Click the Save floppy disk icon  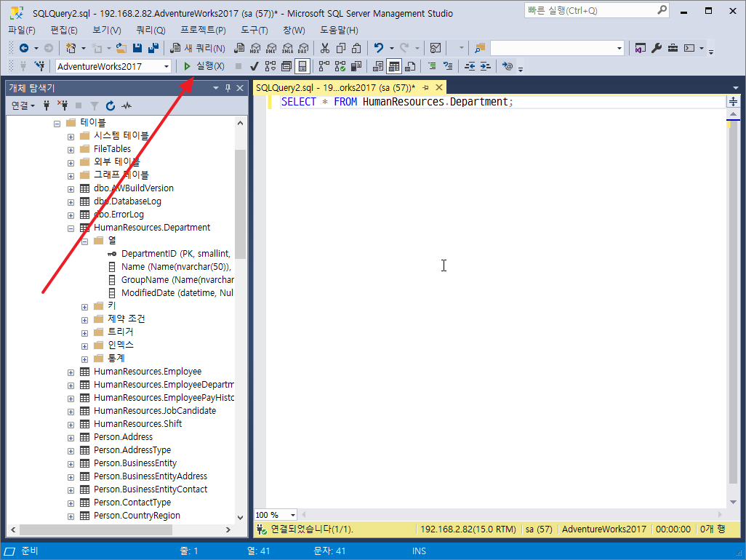(x=137, y=48)
